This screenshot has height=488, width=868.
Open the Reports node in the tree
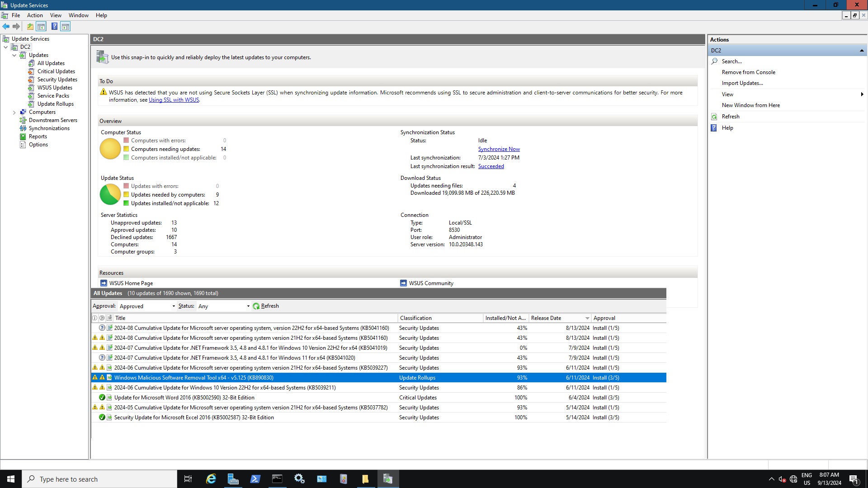coord(38,136)
